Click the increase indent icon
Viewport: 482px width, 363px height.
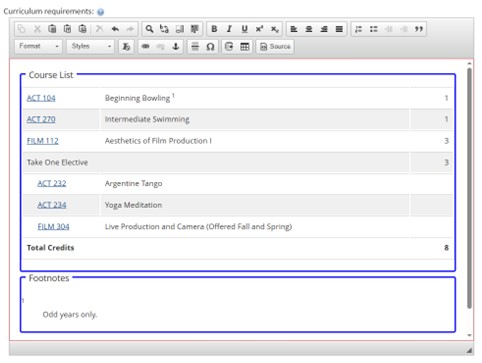[x=404, y=29]
